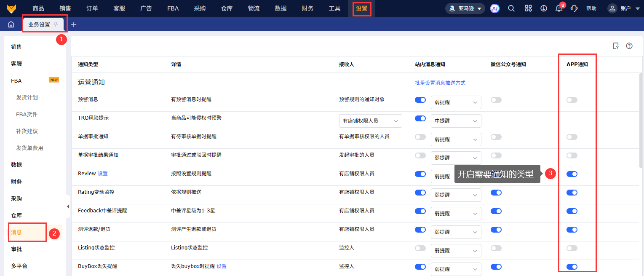Select 审批 in the left sidebar
The height and width of the screenshot is (276, 644).
pos(16,249)
